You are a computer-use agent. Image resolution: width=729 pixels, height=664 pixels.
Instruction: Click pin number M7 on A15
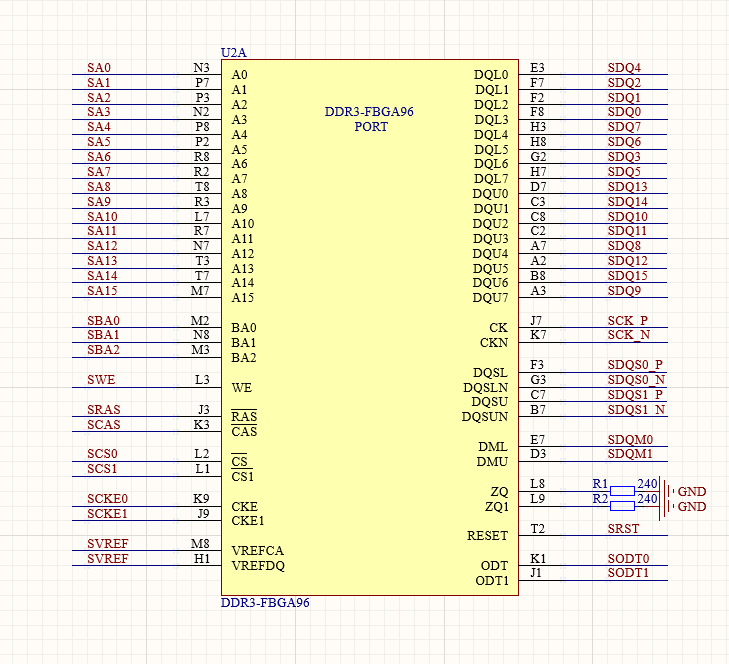[x=200, y=291]
